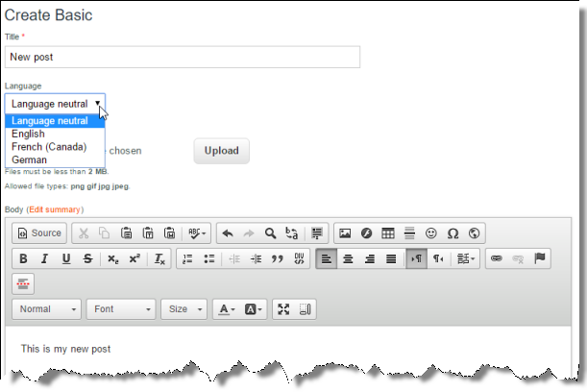Toggle bold formatting

tap(23, 258)
